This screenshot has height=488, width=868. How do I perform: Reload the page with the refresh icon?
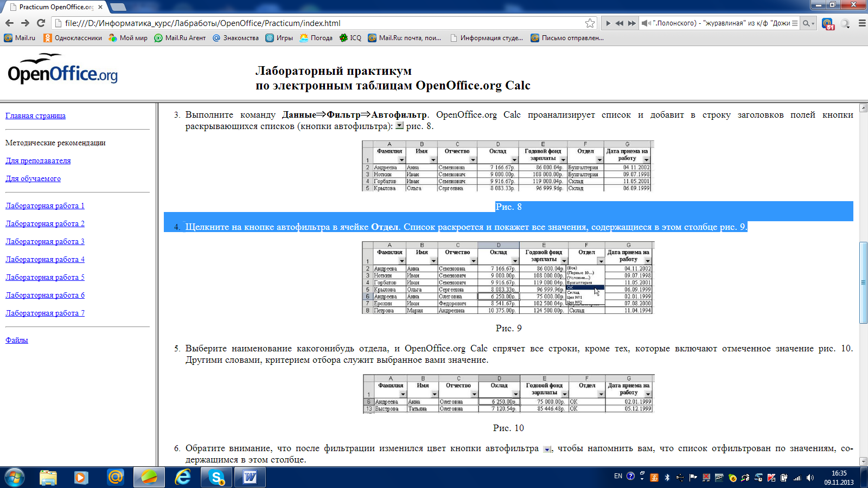point(41,23)
